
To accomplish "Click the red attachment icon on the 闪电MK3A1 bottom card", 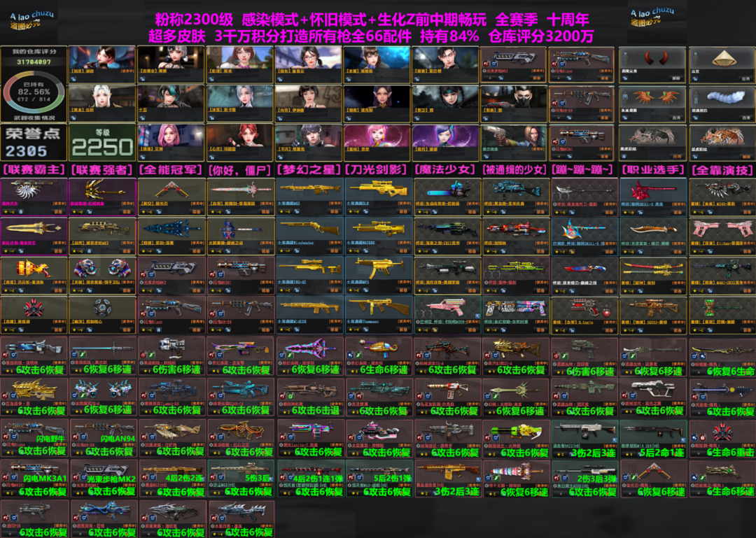I will click(x=5, y=478).
